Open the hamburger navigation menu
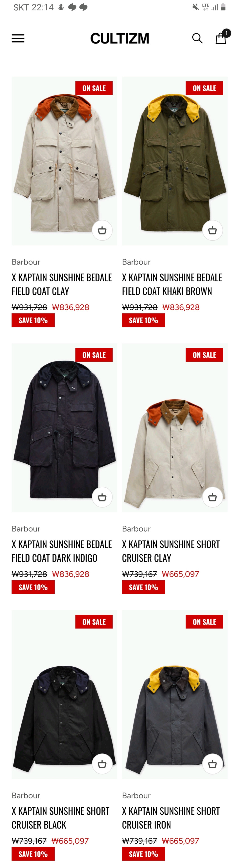The image size is (239, 868). 18,38
